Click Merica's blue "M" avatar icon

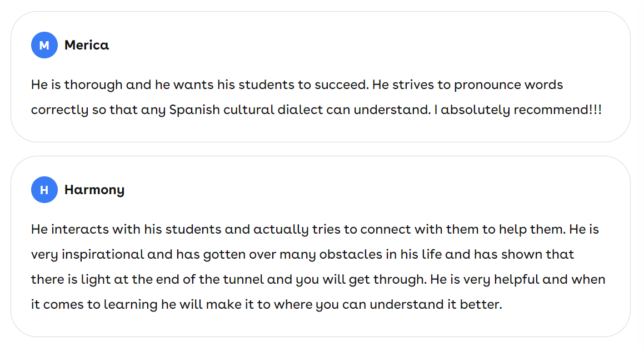(x=44, y=45)
